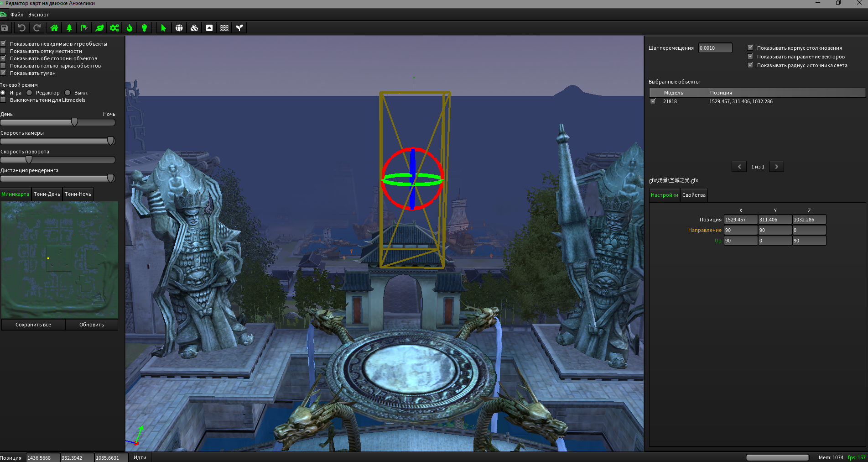Viewport: 868px width, 462px height.
Task: Select Игра shadow mode radio button
Action: pos(3,93)
